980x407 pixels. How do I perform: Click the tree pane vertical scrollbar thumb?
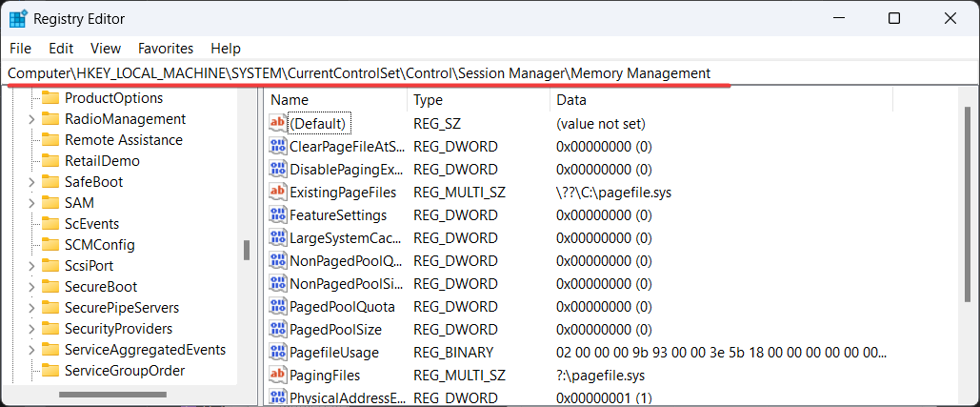point(247,250)
